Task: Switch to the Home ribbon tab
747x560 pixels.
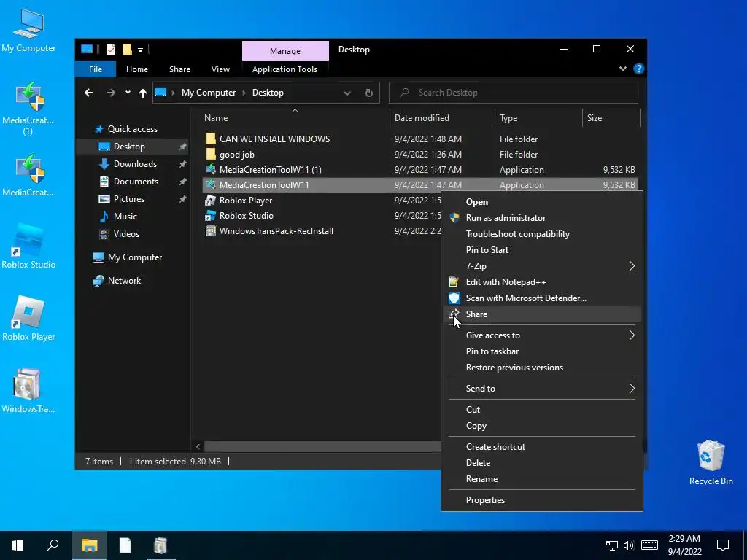Action: pos(136,69)
